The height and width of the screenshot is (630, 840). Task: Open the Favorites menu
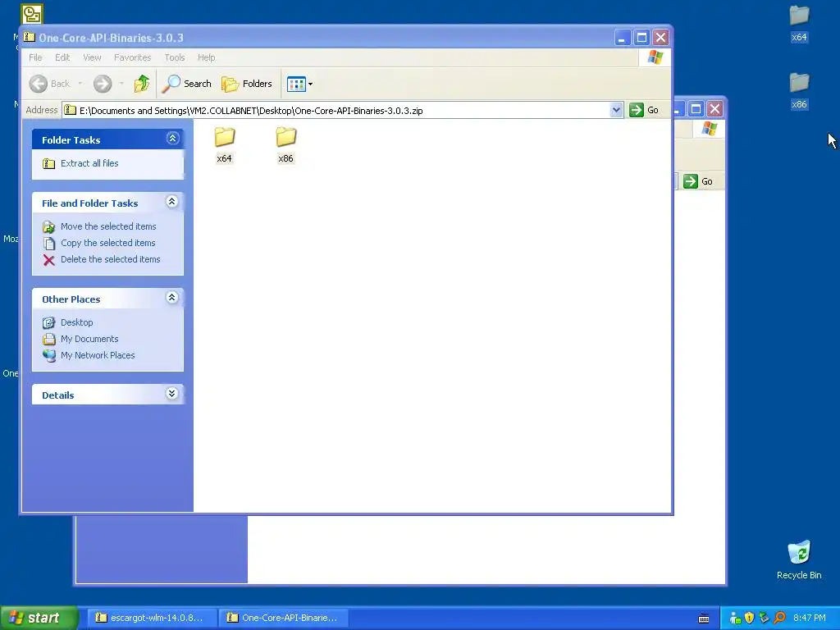point(132,57)
